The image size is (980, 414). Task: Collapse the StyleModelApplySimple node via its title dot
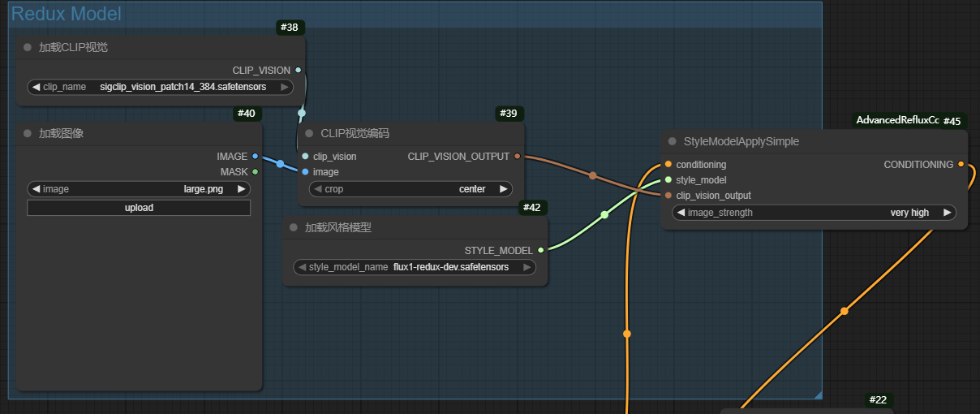pos(673,141)
